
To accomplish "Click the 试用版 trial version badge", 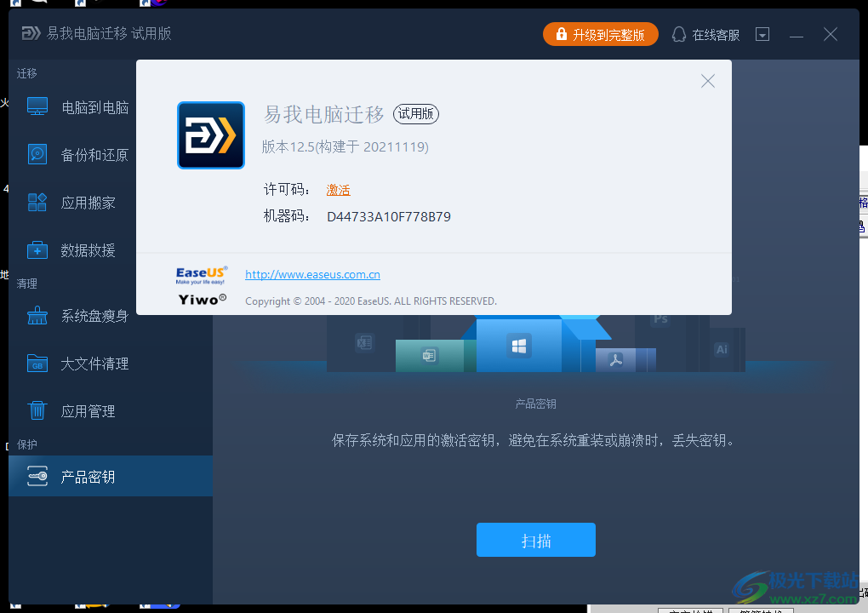I will pyautogui.click(x=415, y=114).
